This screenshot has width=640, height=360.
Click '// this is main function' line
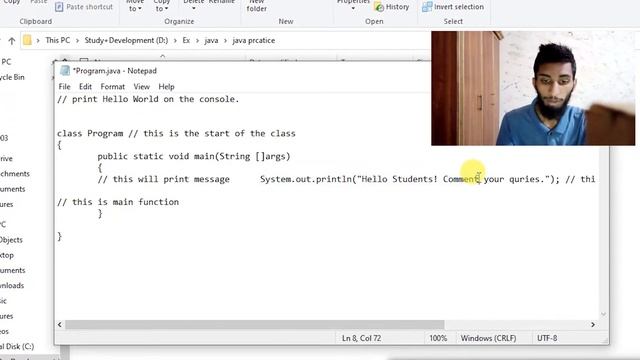click(x=118, y=202)
